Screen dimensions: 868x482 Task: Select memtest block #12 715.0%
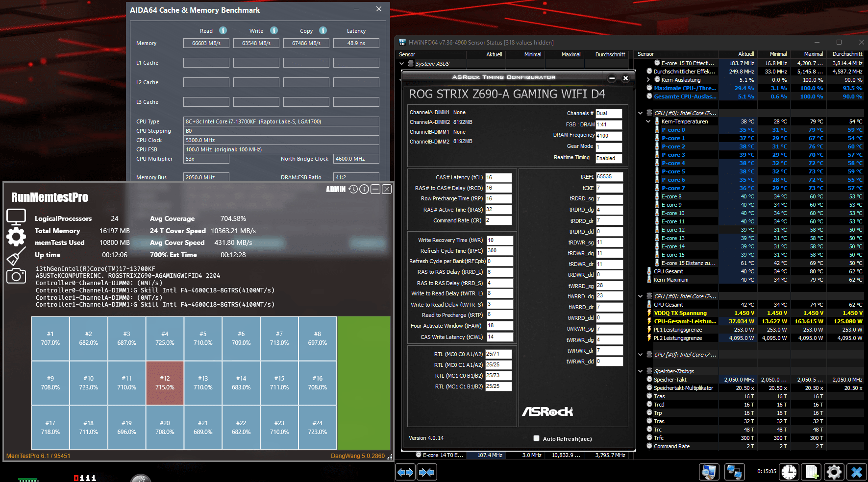[x=165, y=383]
